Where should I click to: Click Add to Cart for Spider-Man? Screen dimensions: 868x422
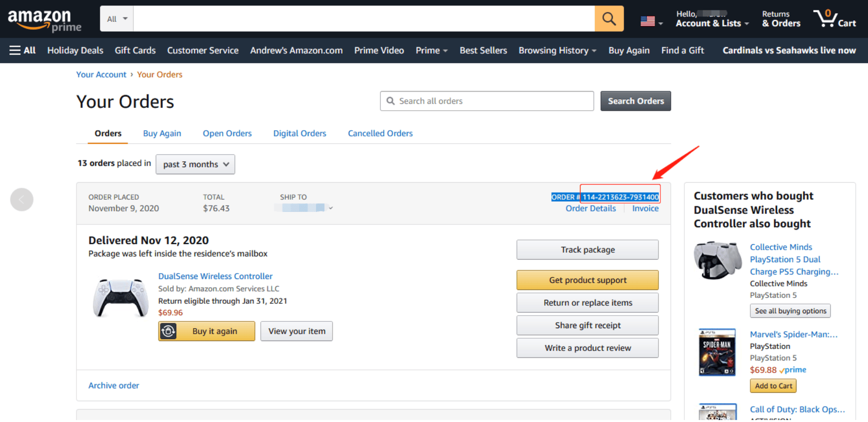(x=773, y=386)
